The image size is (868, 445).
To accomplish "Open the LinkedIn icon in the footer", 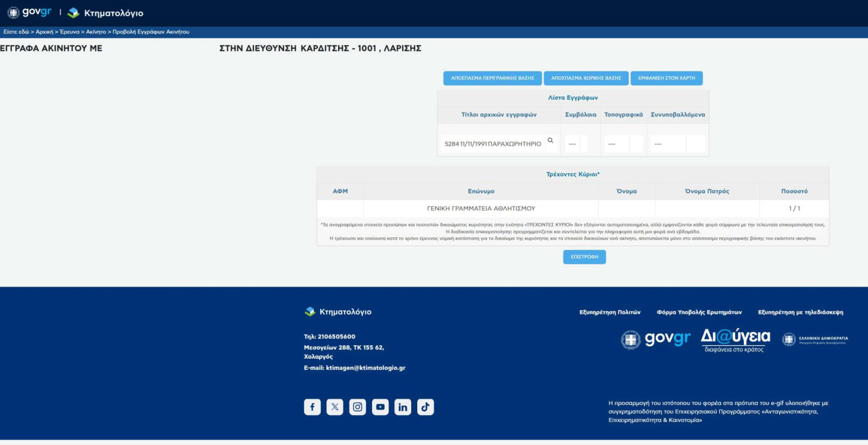I will [x=403, y=407].
